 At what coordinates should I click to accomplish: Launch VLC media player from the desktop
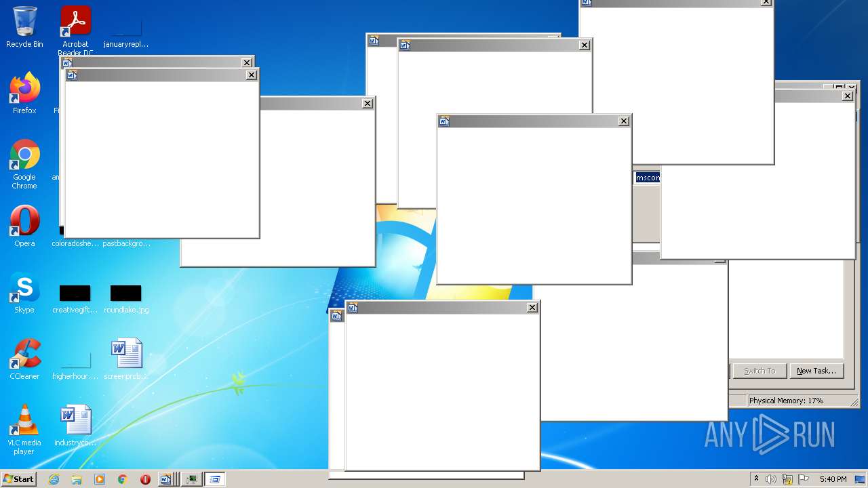point(24,430)
